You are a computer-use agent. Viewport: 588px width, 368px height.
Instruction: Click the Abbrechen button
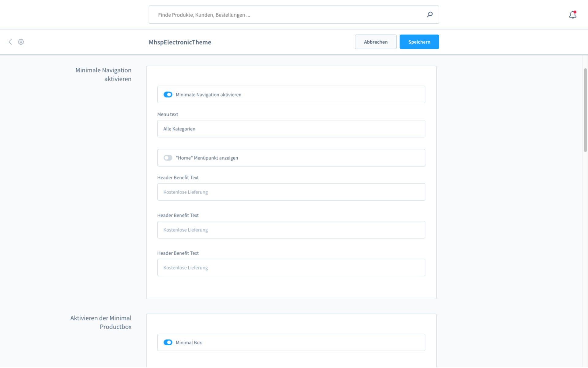click(x=375, y=42)
